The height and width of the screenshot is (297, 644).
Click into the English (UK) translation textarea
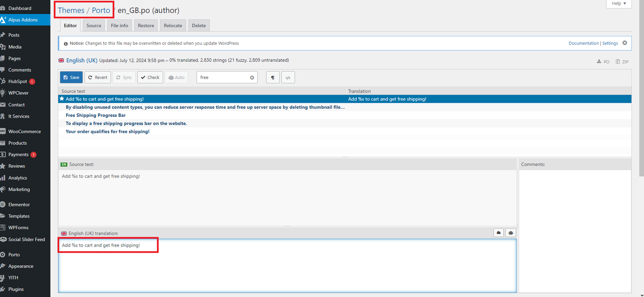287,265
